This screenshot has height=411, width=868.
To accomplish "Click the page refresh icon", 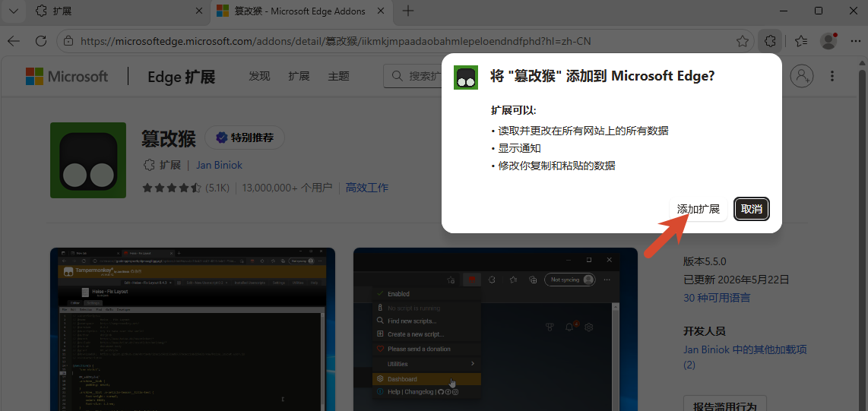I will pos(40,41).
